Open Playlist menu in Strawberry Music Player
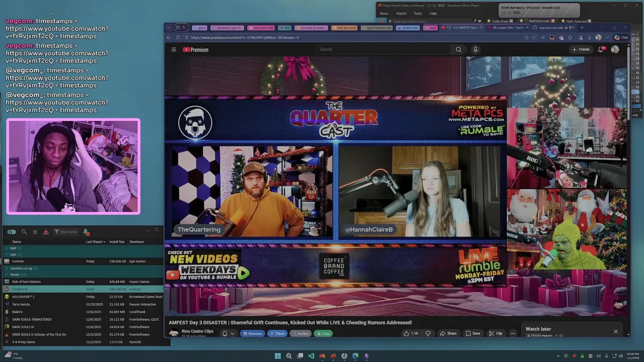 [401, 14]
